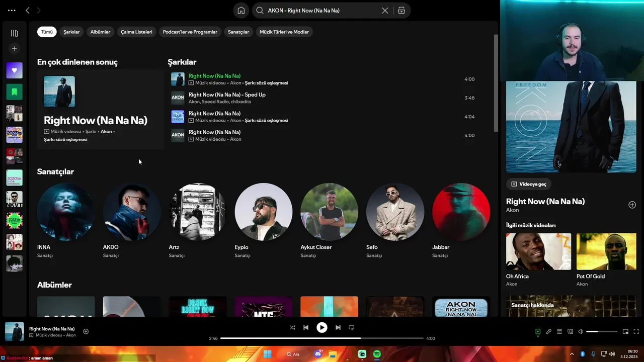644x362 pixels.
Task: Select the Podcast'ler ve Programlar filter
Action: pos(190,32)
